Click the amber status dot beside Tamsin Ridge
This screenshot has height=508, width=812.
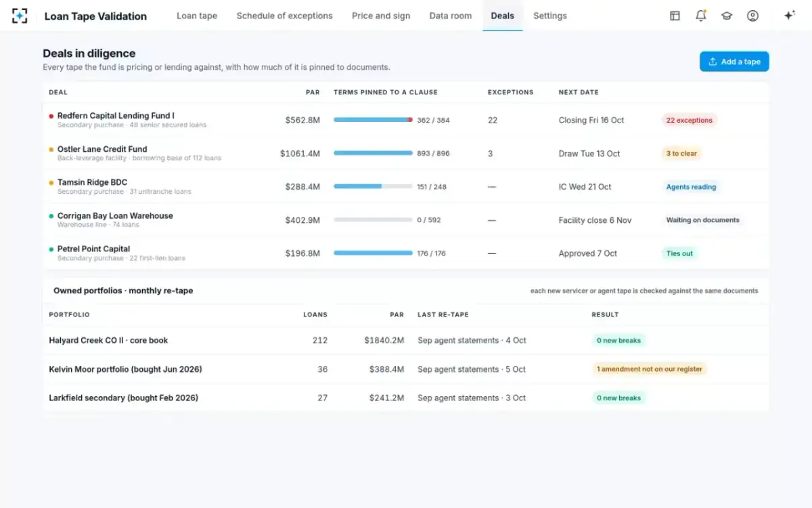point(51,182)
